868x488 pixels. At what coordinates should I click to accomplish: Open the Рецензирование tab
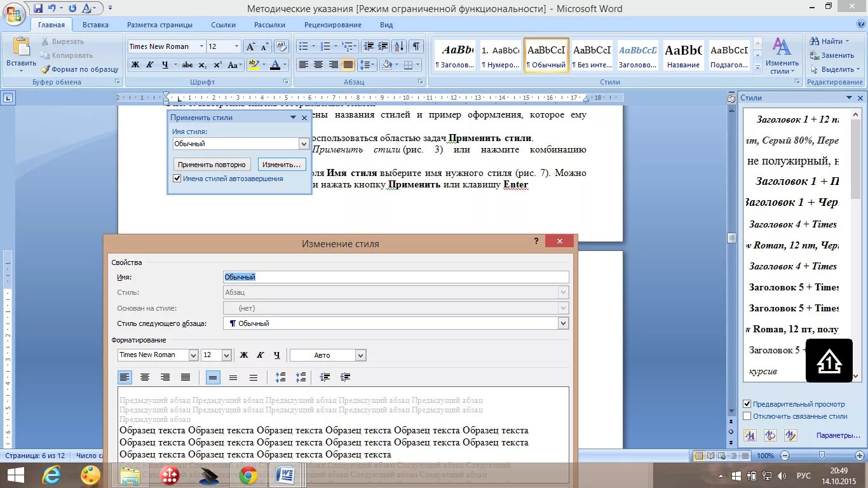point(332,25)
